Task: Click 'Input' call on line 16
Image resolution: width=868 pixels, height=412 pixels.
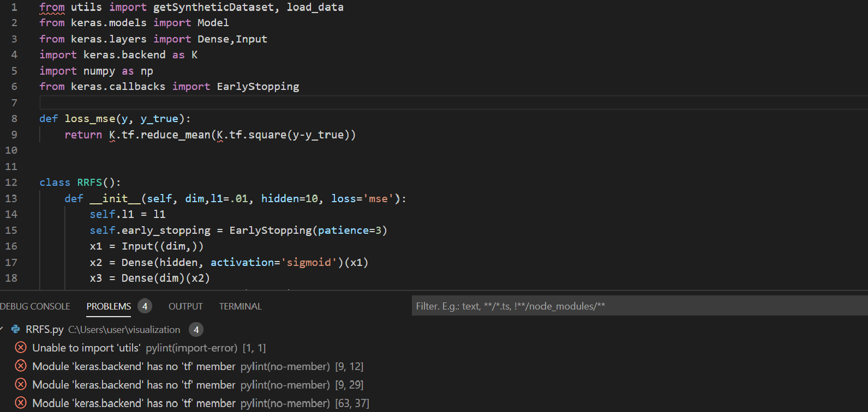Action: pyautogui.click(x=137, y=246)
